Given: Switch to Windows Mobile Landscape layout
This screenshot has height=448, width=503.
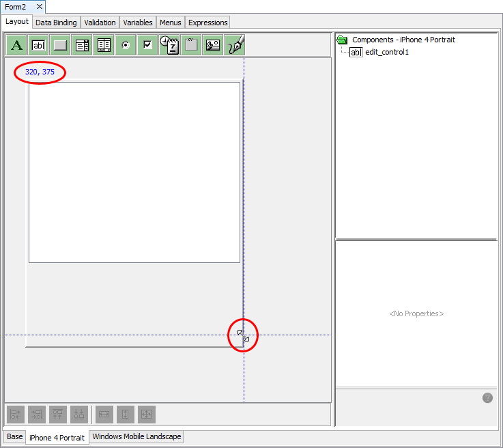Looking at the screenshot, I should pos(136,437).
